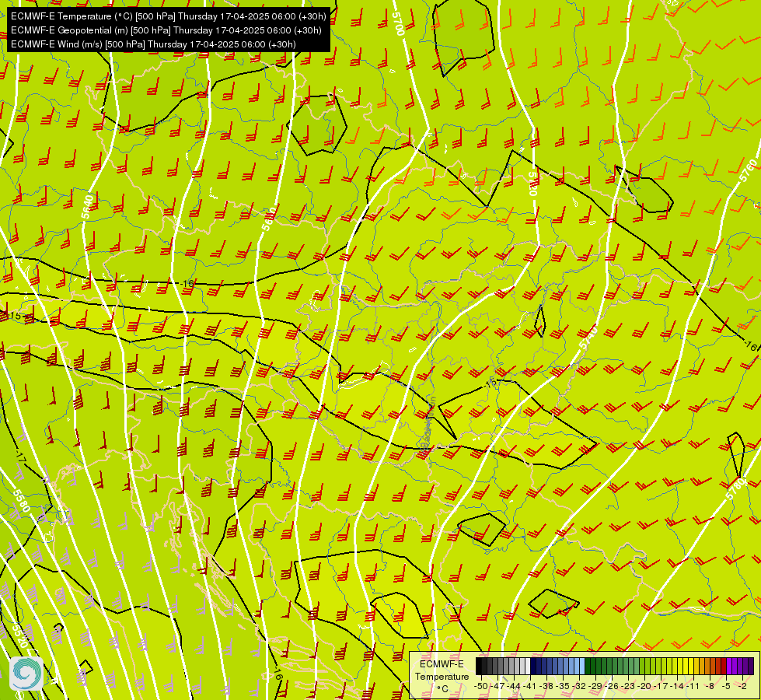Select the ECMWF-E Temperature title line
Screen dimensions: 761x700
click(x=169, y=16)
